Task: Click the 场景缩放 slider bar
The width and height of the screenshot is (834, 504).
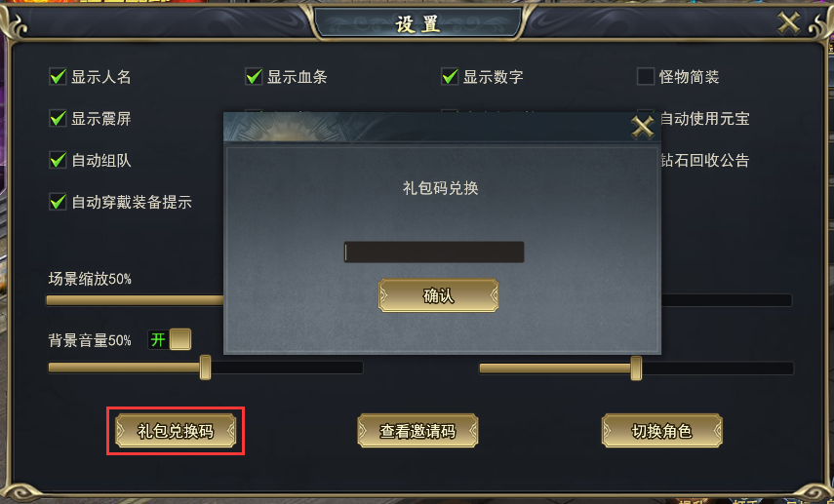Action: 136,300
